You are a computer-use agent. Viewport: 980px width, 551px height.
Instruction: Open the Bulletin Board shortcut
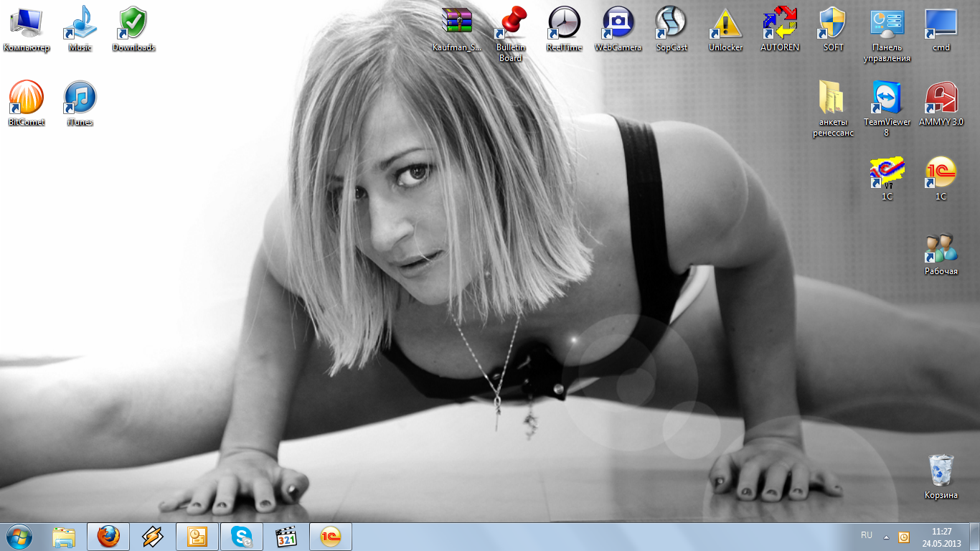pyautogui.click(x=511, y=34)
